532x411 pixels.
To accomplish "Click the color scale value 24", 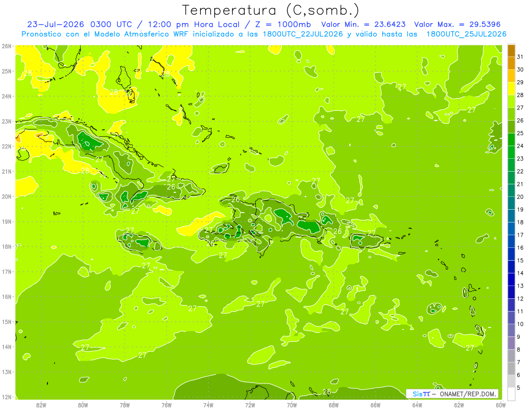I will pos(520,146).
